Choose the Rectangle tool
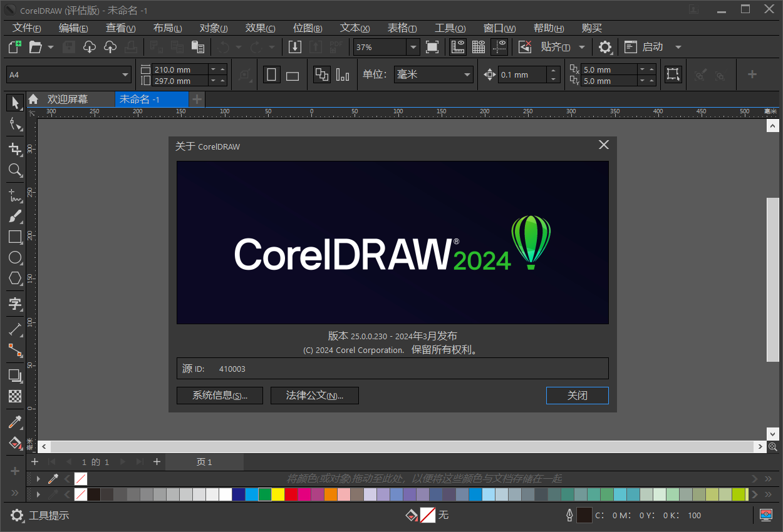Screen dimensions: 783x532 [15, 237]
